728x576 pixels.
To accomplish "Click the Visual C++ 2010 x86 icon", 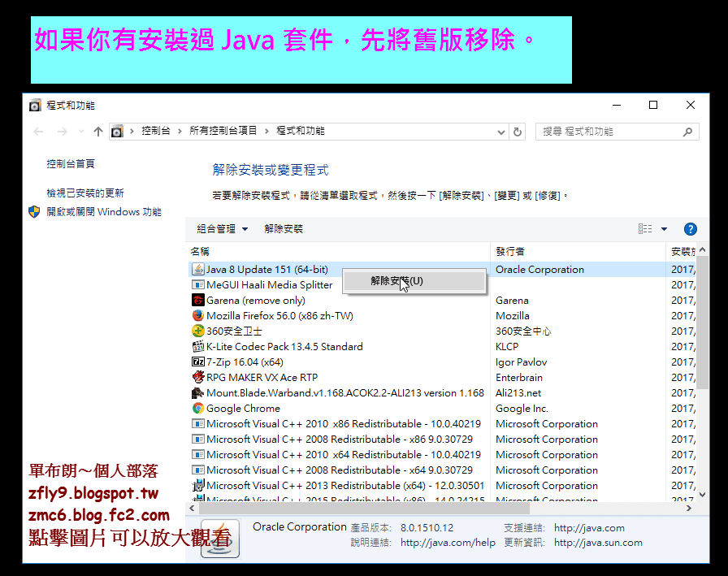I will tap(198, 423).
